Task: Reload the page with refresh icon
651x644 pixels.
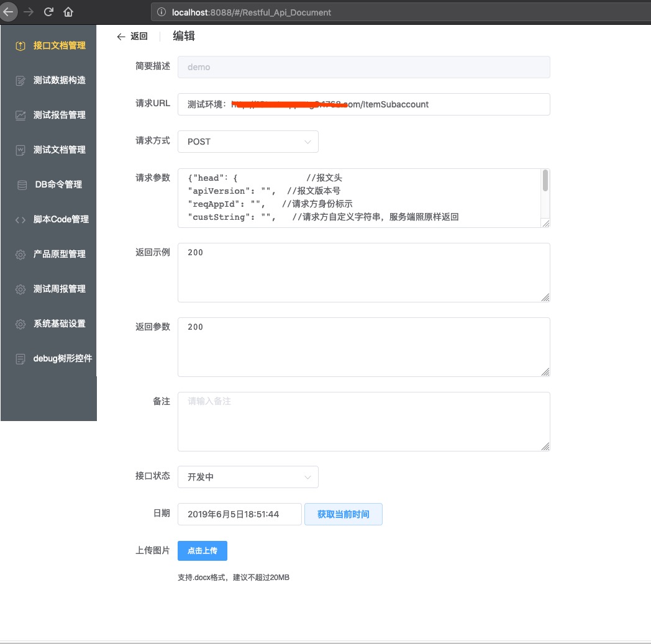Action: [48, 12]
